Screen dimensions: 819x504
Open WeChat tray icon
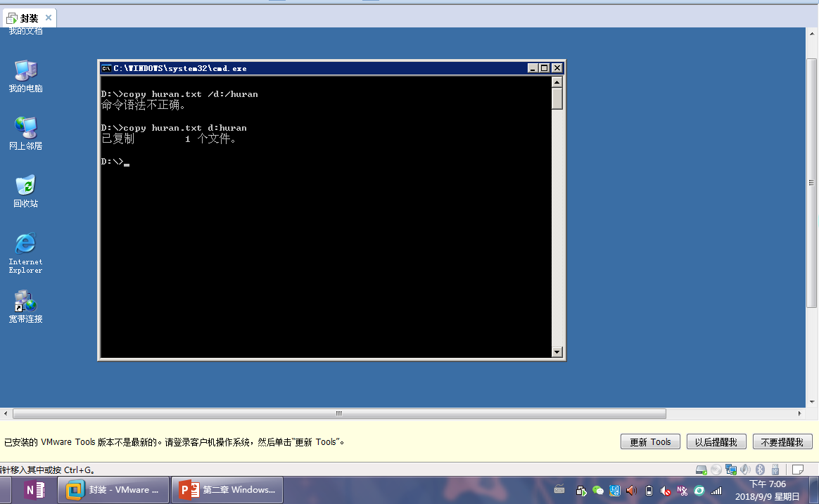pyautogui.click(x=598, y=491)
